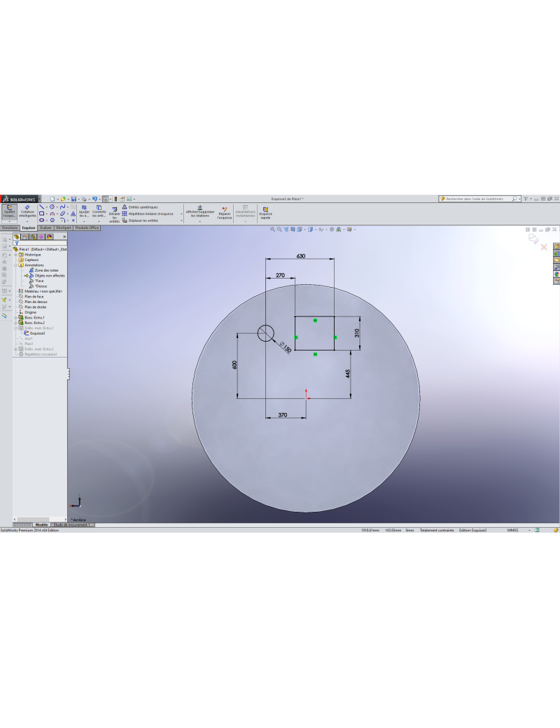Expand the Boss.-Extru.1 feature node
560x728 pixels.
pos(15,317)
